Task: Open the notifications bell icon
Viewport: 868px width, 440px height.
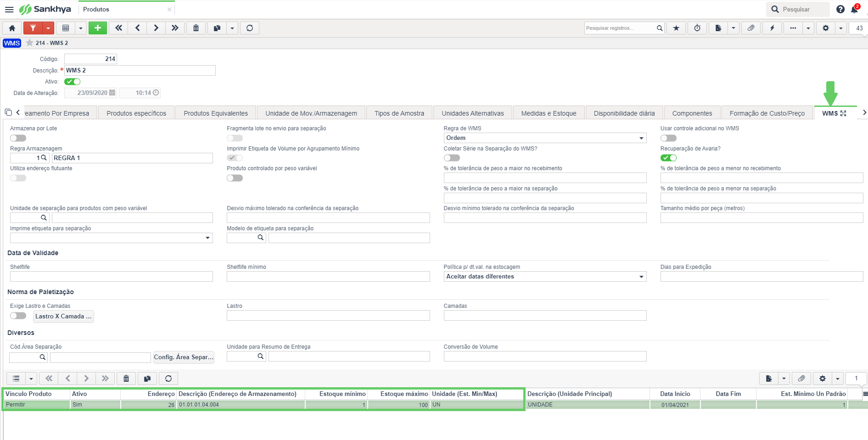Action: (855, 9)
